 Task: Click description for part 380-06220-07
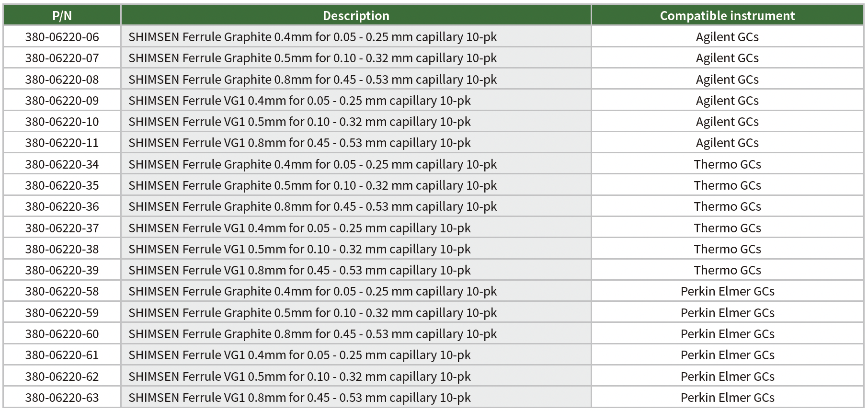click(312, 58)
